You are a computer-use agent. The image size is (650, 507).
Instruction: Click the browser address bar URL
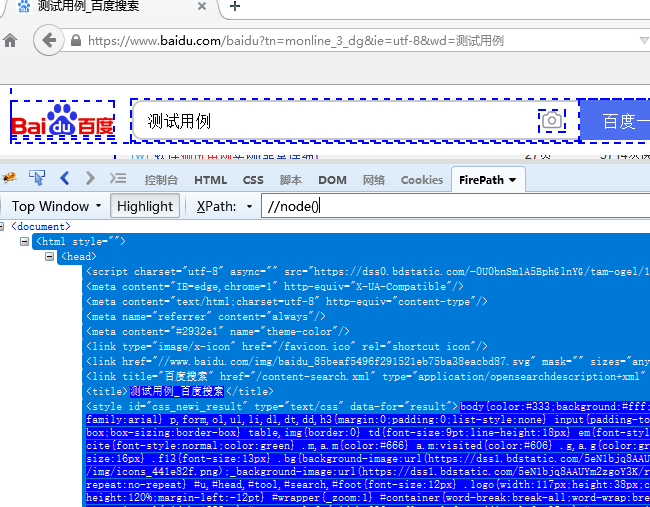pos(296,41)
